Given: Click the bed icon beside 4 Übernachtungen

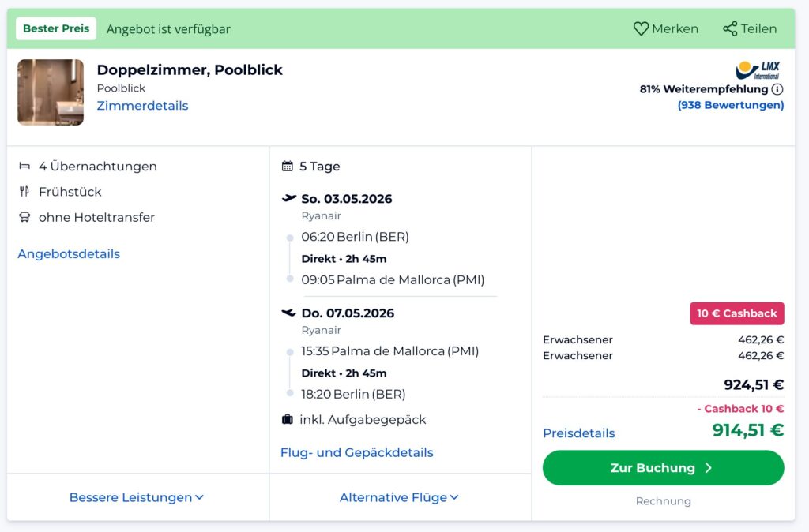Looking at the screenshot, I should [x=24, y=167].
